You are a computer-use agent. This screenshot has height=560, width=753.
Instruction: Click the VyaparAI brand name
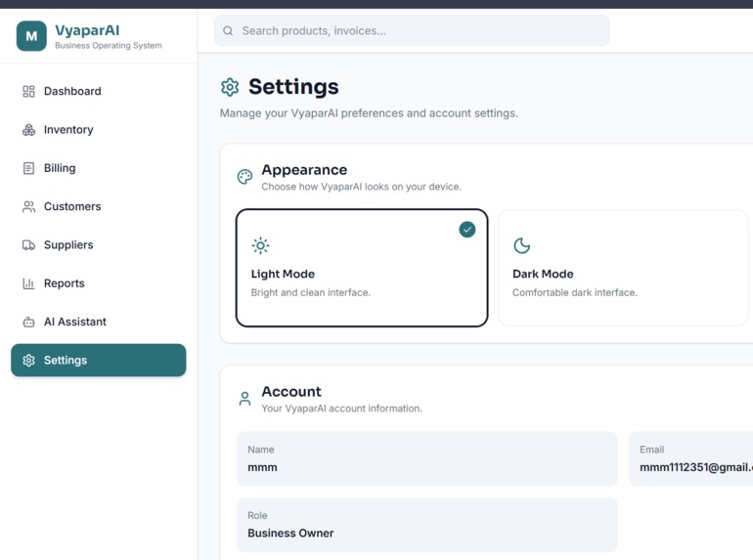pos(87,30)
